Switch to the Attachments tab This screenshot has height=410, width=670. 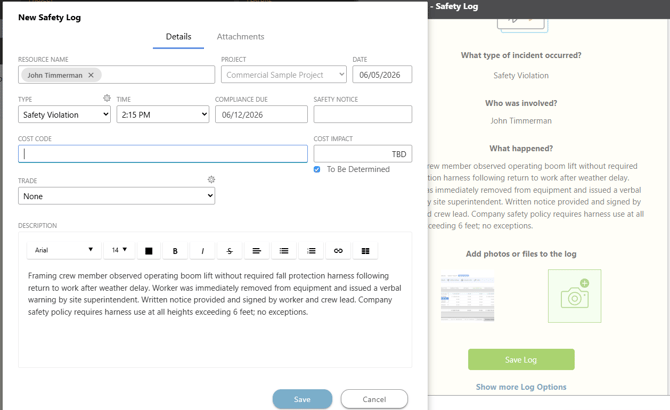(240, 37)
